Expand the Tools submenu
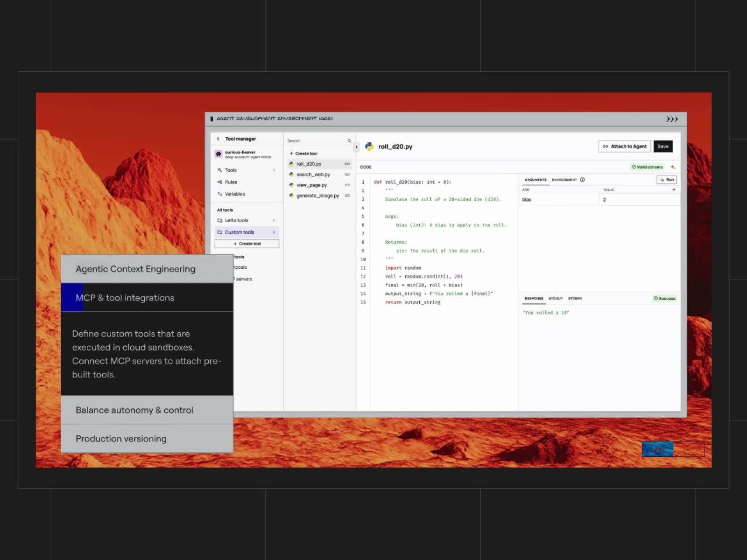This screenshot has width=747, height=560. 274,170
